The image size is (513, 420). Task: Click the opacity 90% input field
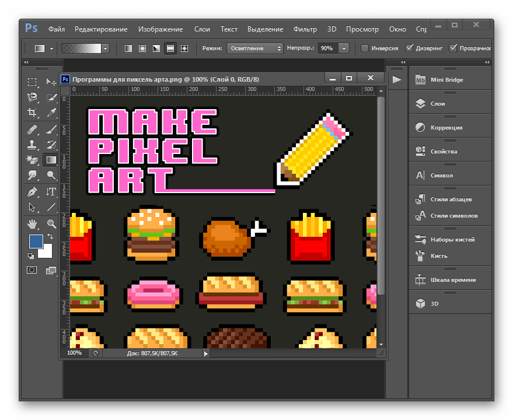[328, 48]
